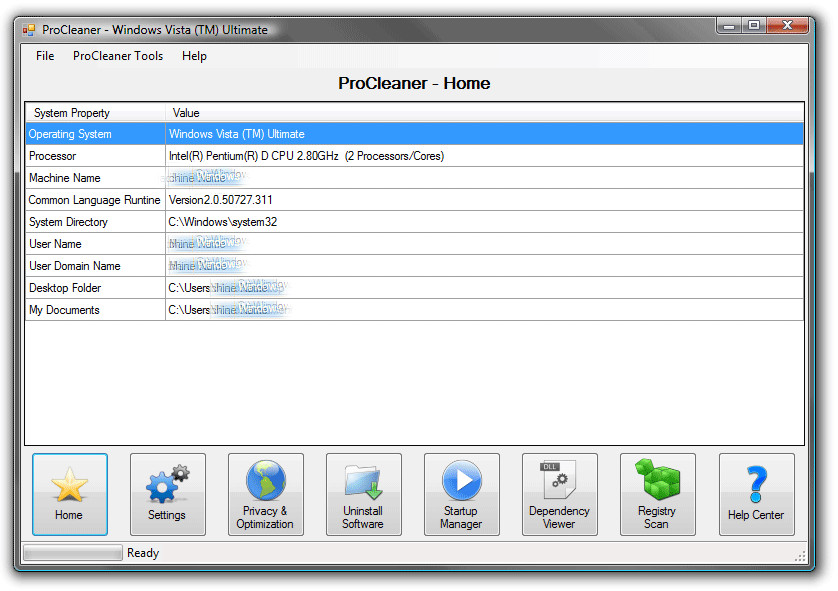Select the System Directory row

415,222
